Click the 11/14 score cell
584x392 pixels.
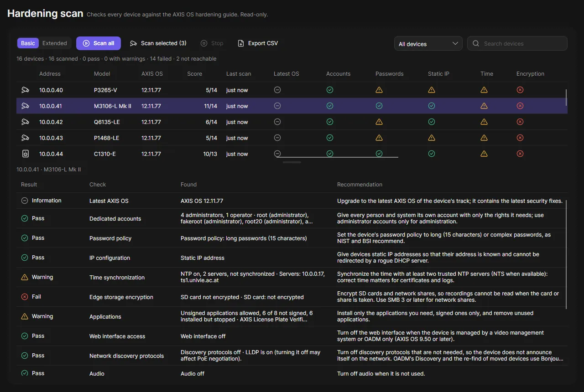click(210, 106)
